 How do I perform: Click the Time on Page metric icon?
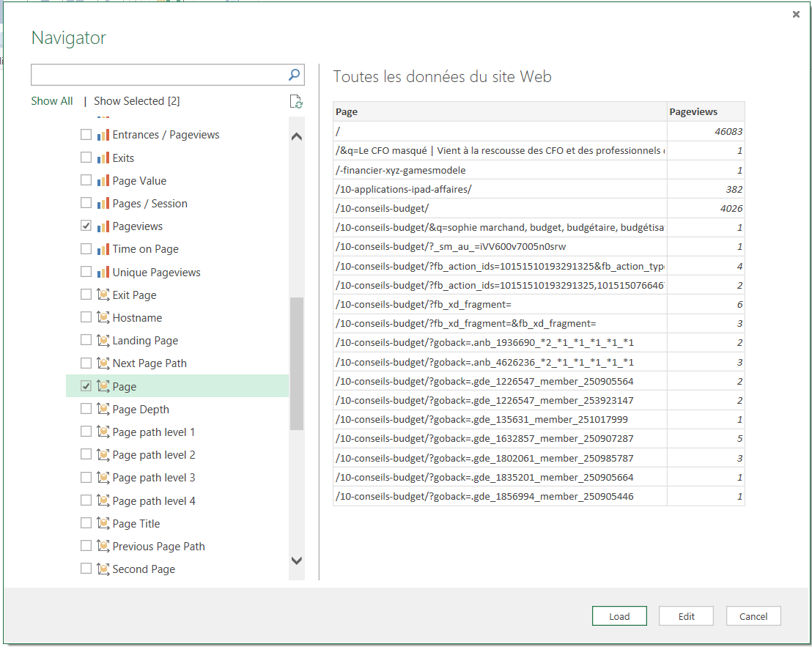[x=103, y=249]
